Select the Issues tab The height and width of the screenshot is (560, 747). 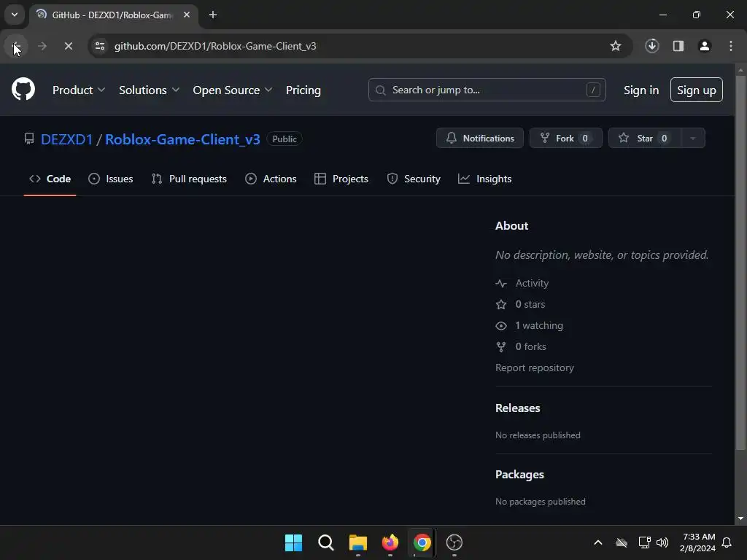[x=111, y=179]
